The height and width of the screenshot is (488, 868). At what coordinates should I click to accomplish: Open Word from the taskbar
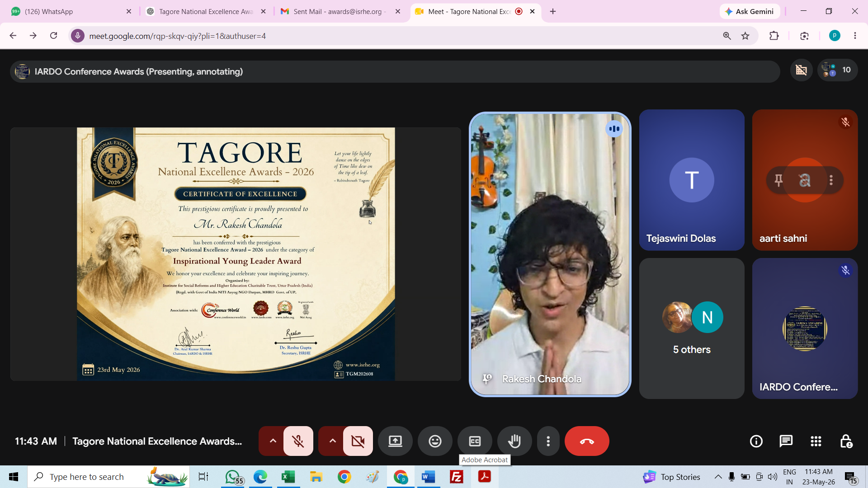point(428,477)
